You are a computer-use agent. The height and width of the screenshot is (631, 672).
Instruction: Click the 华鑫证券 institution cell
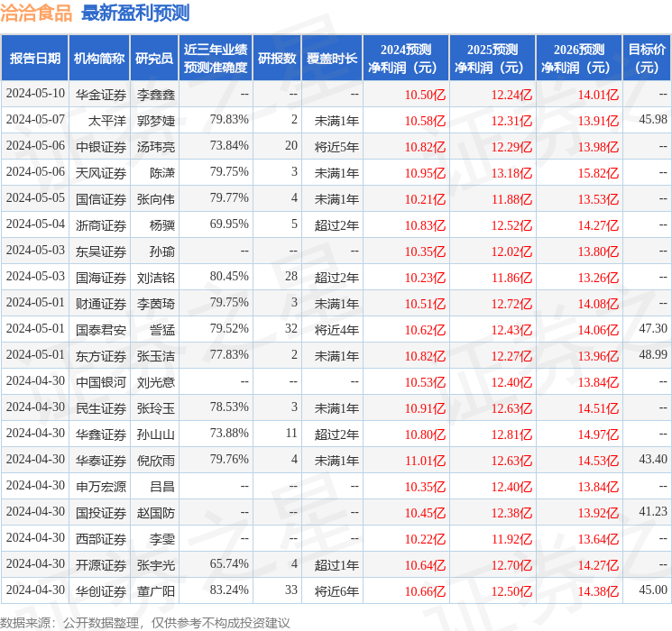click(x=101, y=434)
